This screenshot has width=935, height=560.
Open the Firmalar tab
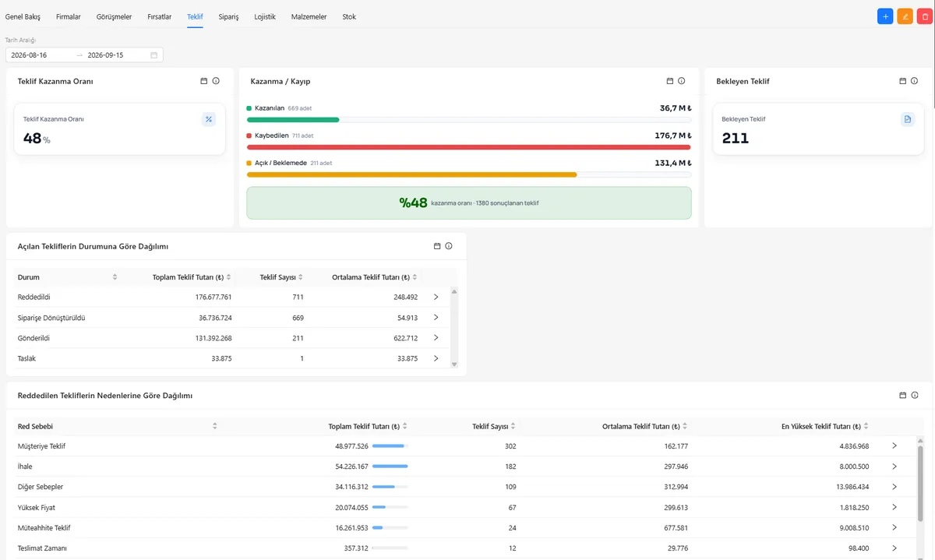pos(69,16)
